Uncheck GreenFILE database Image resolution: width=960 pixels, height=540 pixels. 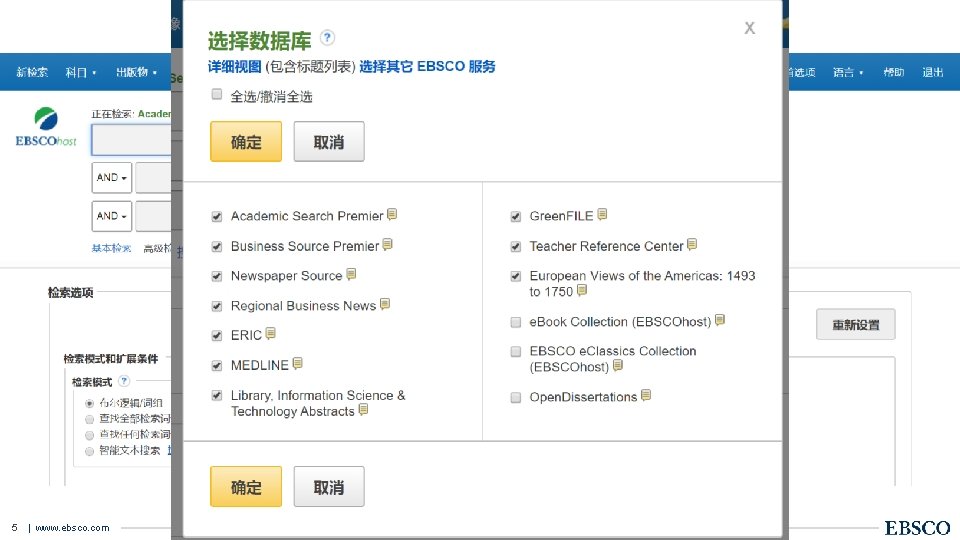pyautogui.click(x=516, y=216)
